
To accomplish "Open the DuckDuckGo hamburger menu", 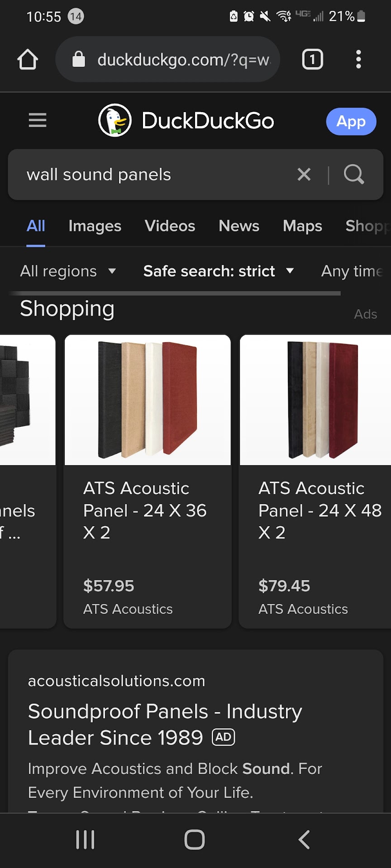I will [x=38, y=120].
